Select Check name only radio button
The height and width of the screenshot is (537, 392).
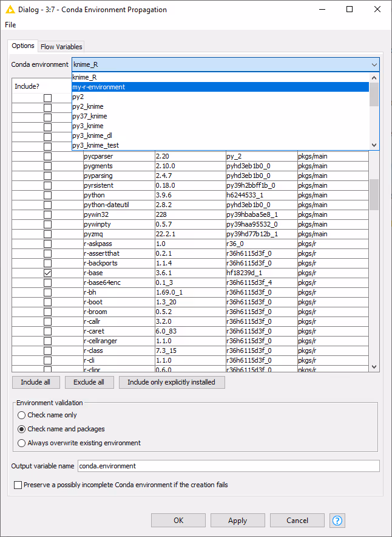[22, 416]
